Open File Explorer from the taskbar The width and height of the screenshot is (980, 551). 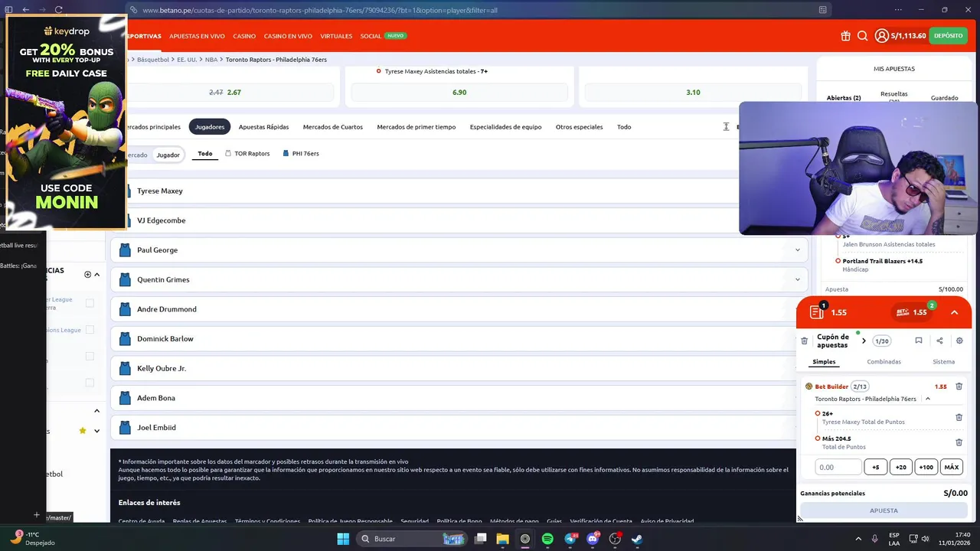click(x=503, y=539)
